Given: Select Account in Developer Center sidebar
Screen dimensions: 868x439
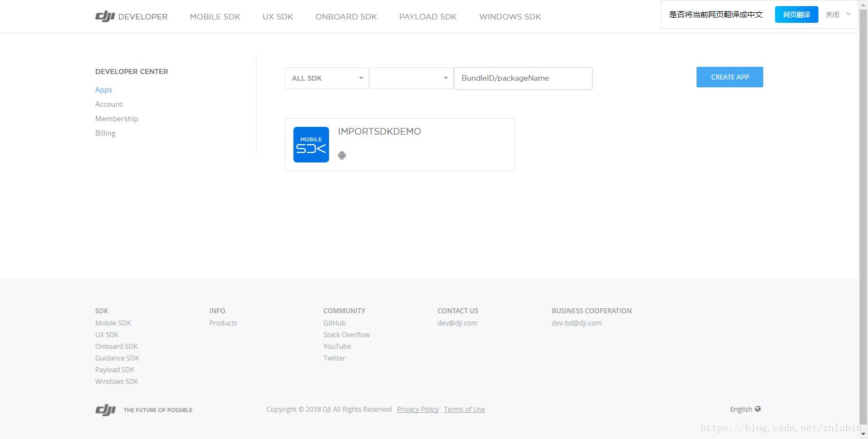Looking at the screenshot, I should pyautogui.click(x=109, y=104).
